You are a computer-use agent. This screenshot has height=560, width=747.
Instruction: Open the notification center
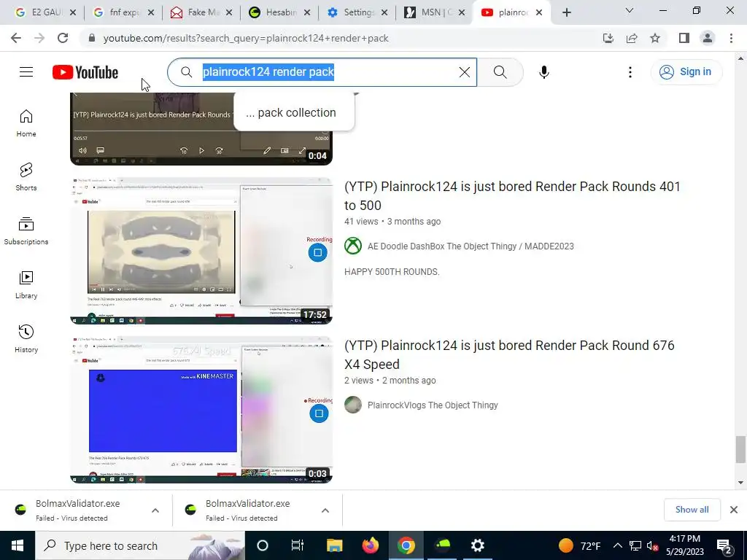click(x=724, y=545)
